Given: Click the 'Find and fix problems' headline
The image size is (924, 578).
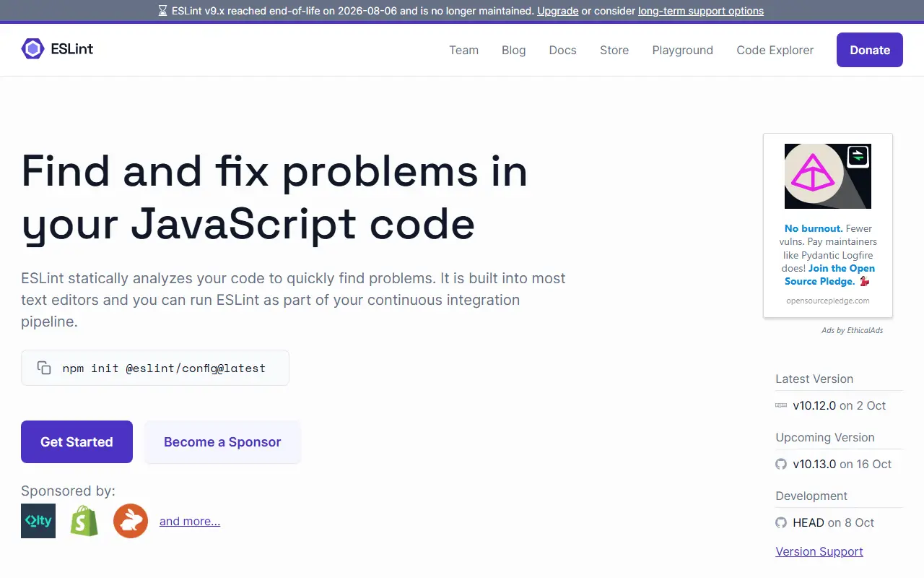Looking at the screenshot, I should tap(274, 198).
